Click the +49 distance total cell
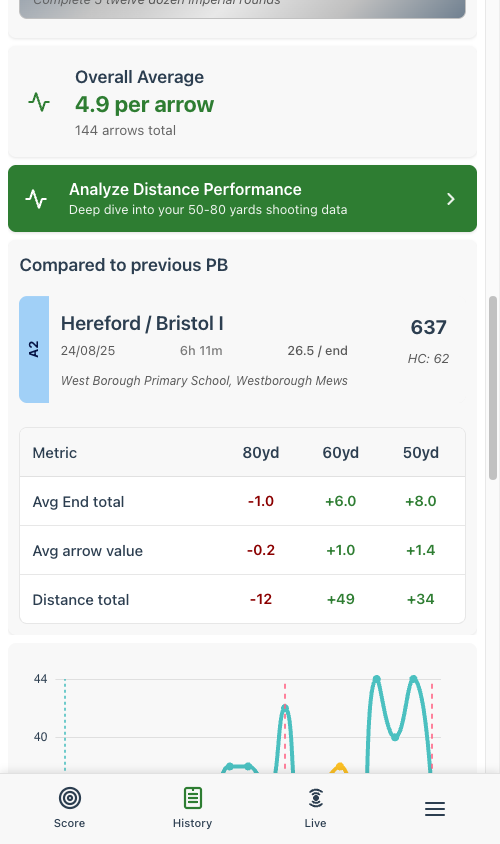This screenshot has width=500, height=844. click(x=341, y=599)
